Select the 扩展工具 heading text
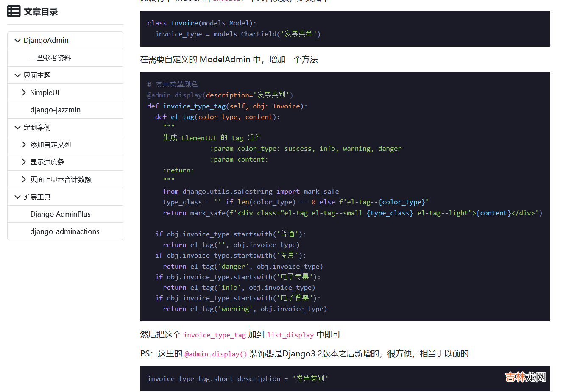Viewport: 563px width, 392px height. 37,197
